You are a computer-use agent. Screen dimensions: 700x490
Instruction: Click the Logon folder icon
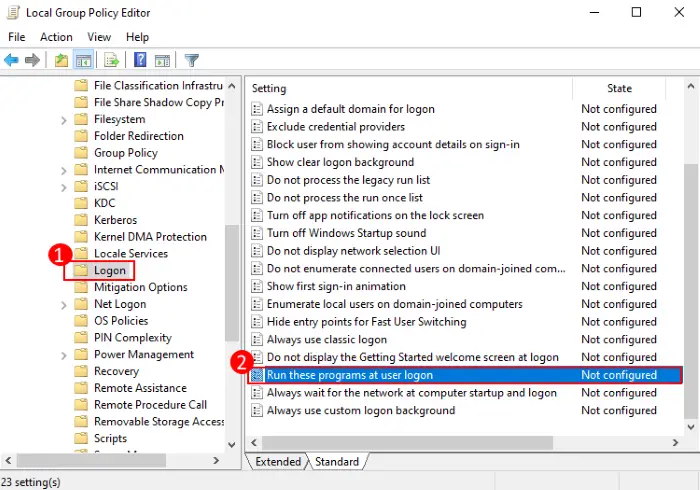pyautogui.click(x=81, y=270)
